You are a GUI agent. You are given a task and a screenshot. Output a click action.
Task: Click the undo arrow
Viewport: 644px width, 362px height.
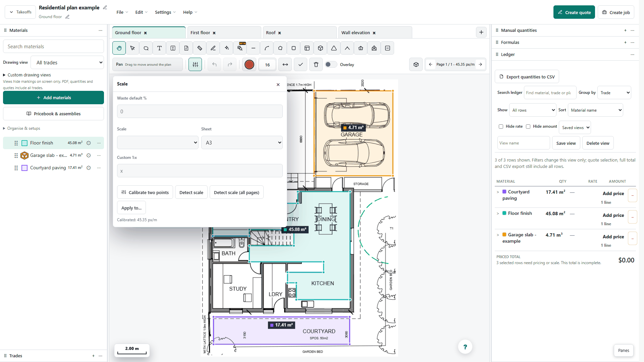tap(214, 65)
